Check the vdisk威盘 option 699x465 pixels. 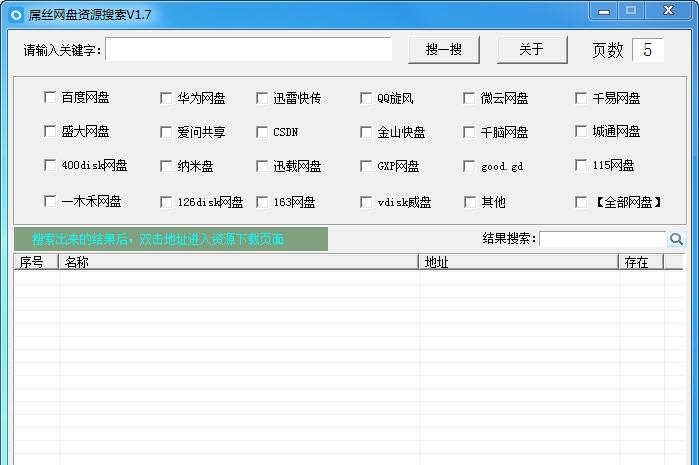pos(366,202)
